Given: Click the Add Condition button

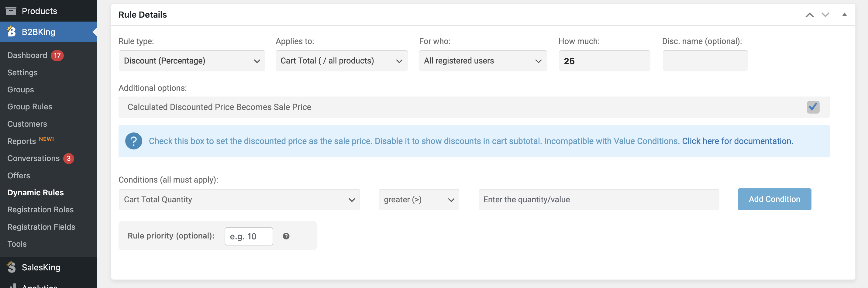Looking at the screenshot, I should point(774,199).
